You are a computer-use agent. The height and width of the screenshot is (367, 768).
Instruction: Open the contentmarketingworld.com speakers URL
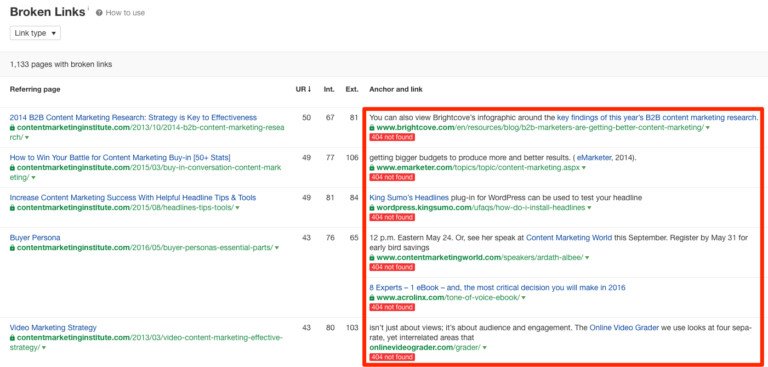tap(480, 257)
